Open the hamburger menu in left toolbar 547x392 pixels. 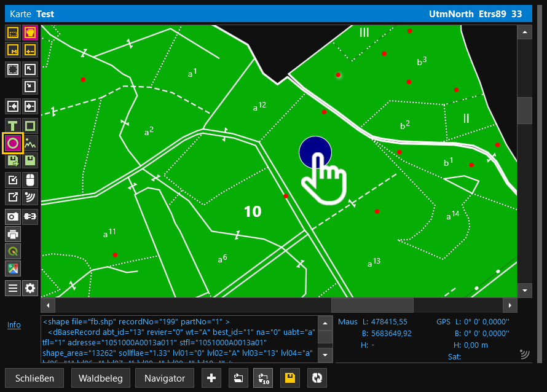[13, 288]
